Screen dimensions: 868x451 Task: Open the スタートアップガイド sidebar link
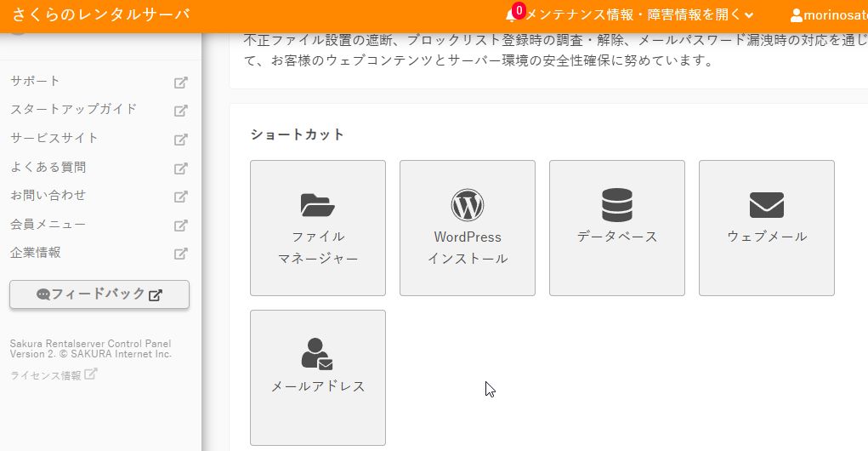[73, 109]
